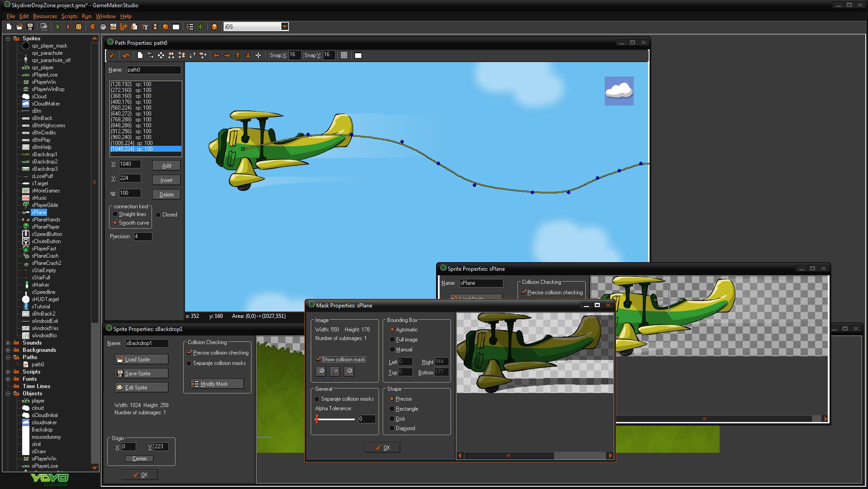Click the zoom in magnifier in Mask Properties
The height and width of the screenshot is (489, 868).
pos(349,371)
